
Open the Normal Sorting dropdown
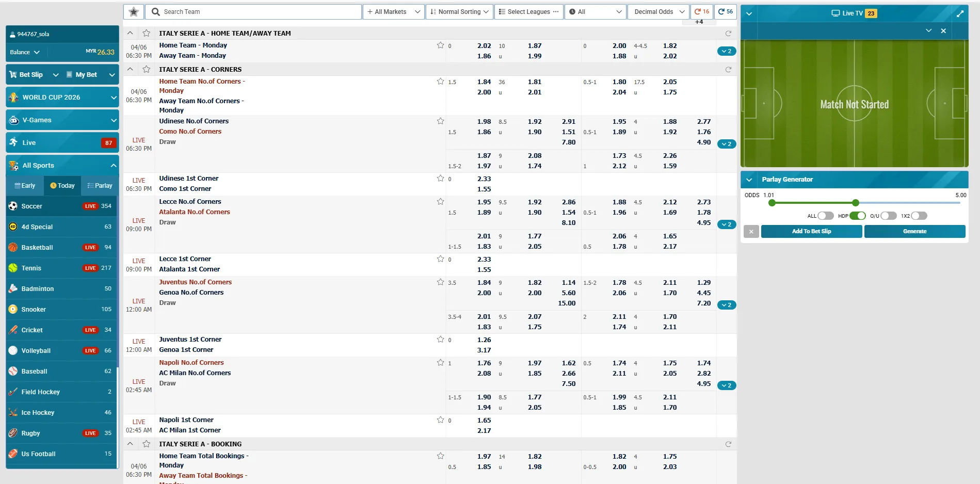click(459, 12)
